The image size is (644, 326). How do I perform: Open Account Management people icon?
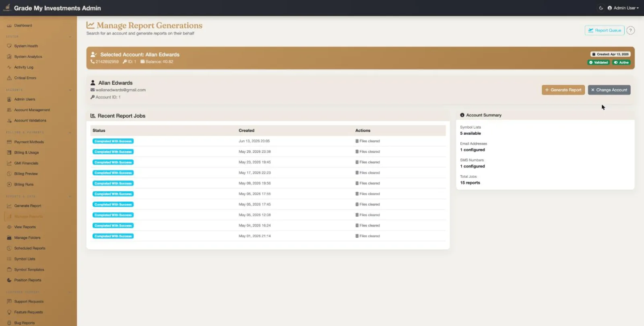click(x=9, y=110)
